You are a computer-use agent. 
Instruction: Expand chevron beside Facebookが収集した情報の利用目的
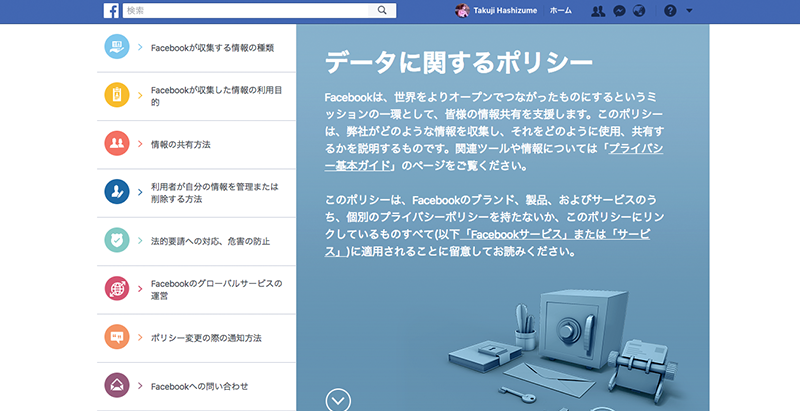(140, 95)
